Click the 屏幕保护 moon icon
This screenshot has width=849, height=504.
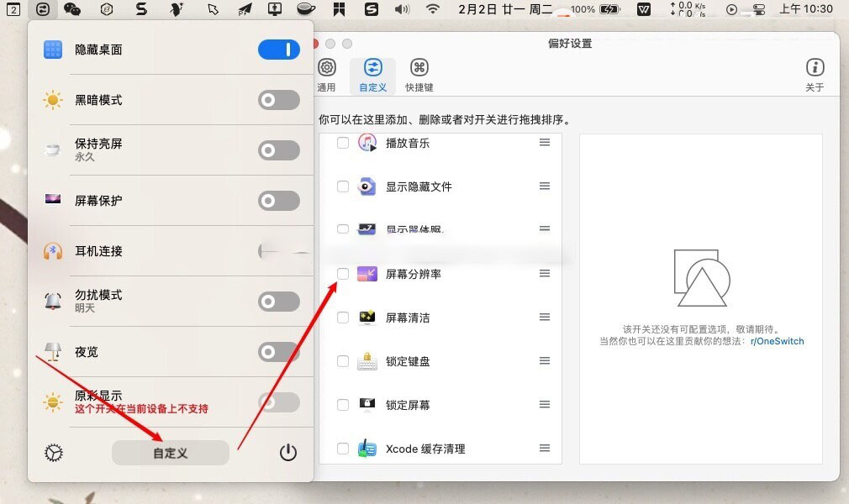pos(52,200)
